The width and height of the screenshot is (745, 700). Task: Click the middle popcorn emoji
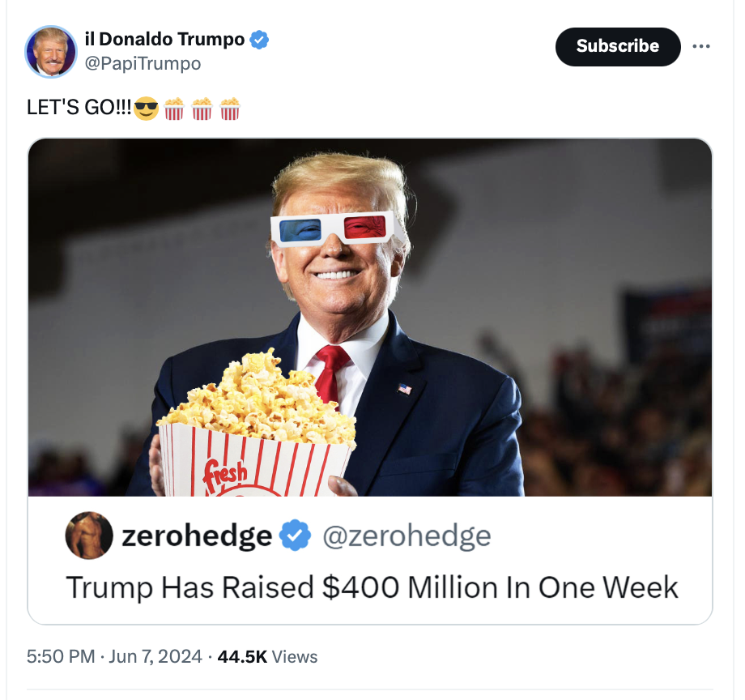tap(202, 109)
